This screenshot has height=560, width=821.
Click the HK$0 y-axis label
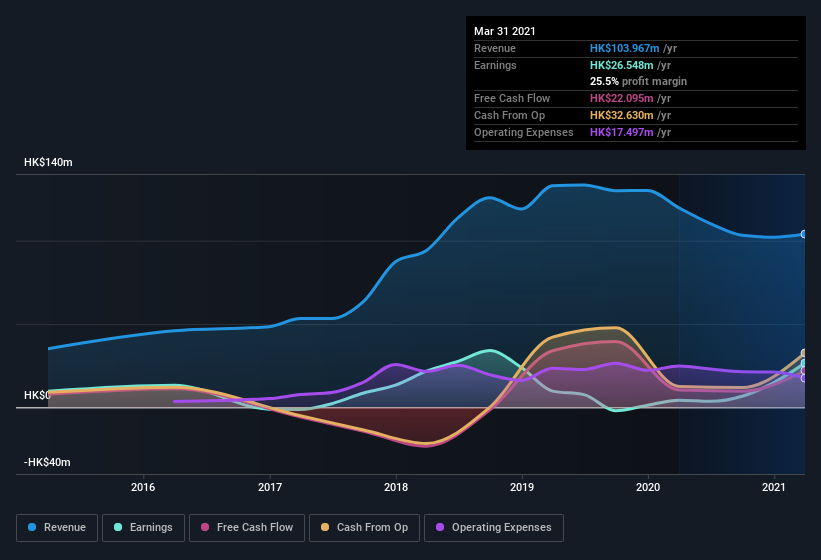(37, 395)
